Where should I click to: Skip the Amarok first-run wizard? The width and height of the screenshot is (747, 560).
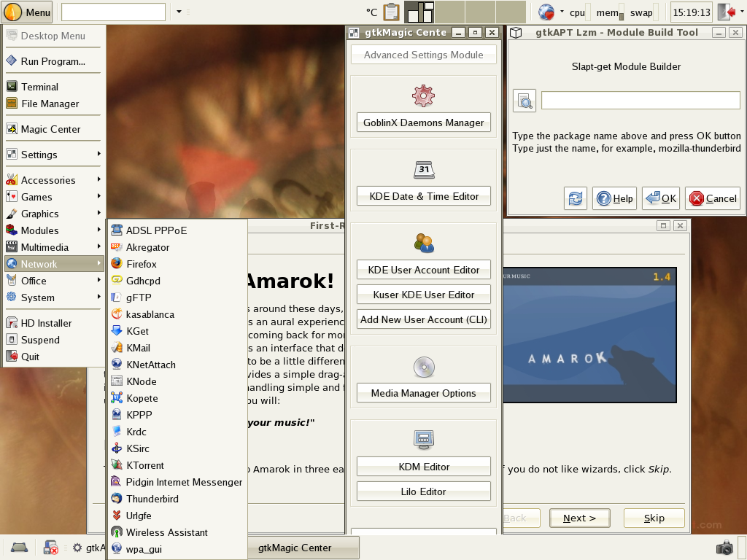click(x=654, y=518)
